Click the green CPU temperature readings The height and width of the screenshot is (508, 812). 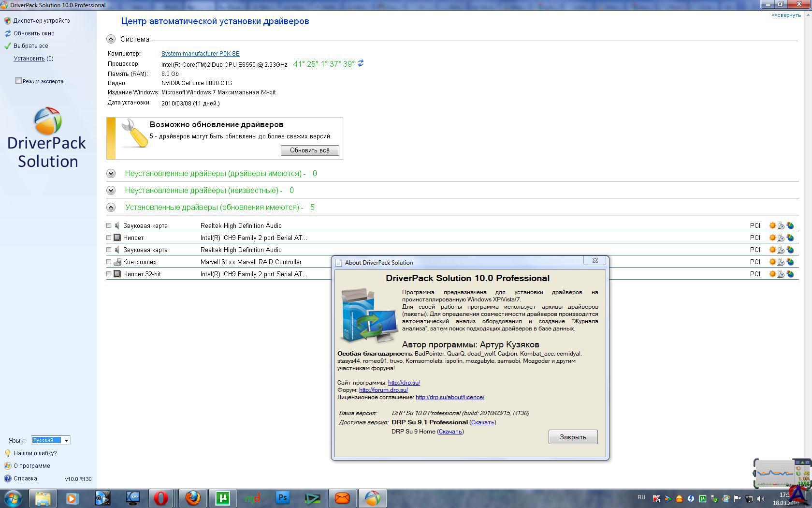pyautogui.click(x=323, y=64)
